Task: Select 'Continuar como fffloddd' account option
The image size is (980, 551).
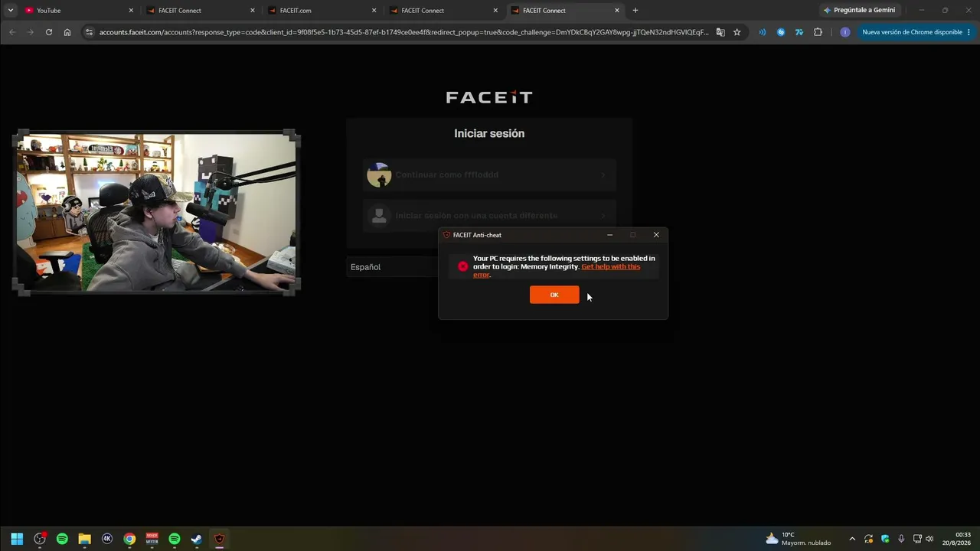Action: tap(489, 175)
